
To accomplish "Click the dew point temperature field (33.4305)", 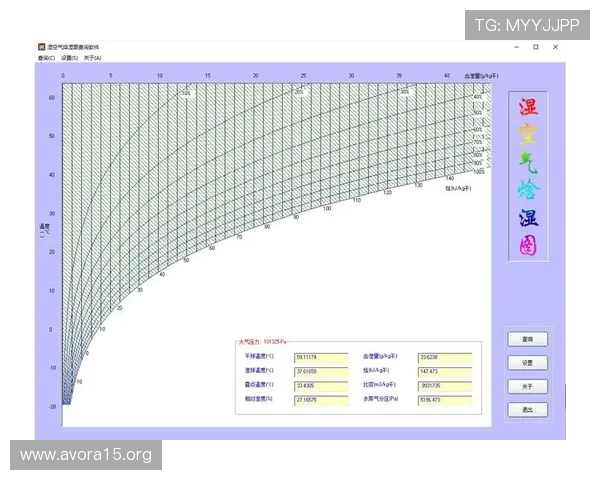I will point(320,386).
